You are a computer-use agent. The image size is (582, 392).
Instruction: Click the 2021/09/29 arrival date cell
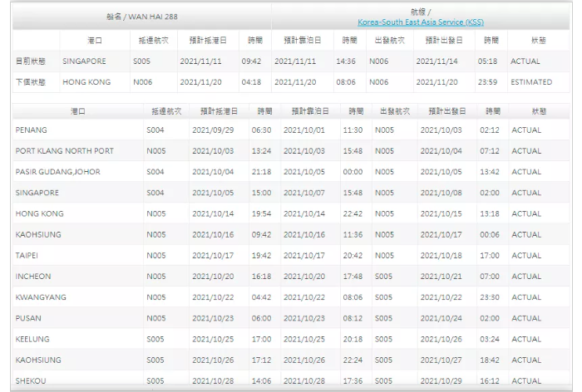coord(214,130)
